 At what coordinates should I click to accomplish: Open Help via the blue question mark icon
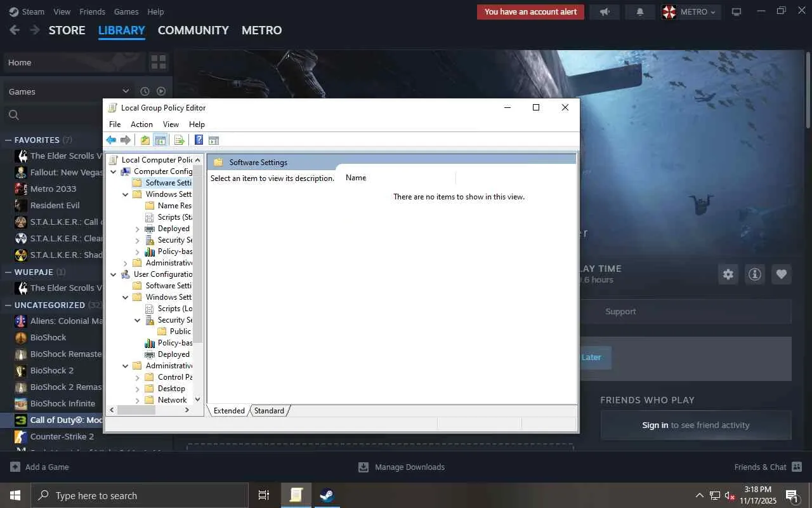coord(199,140)
